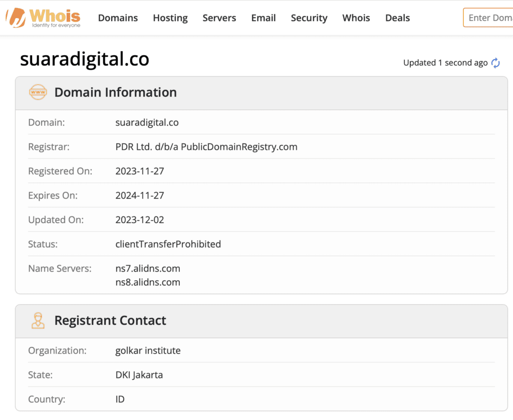Open the Email menu

(x=264, y=18)
